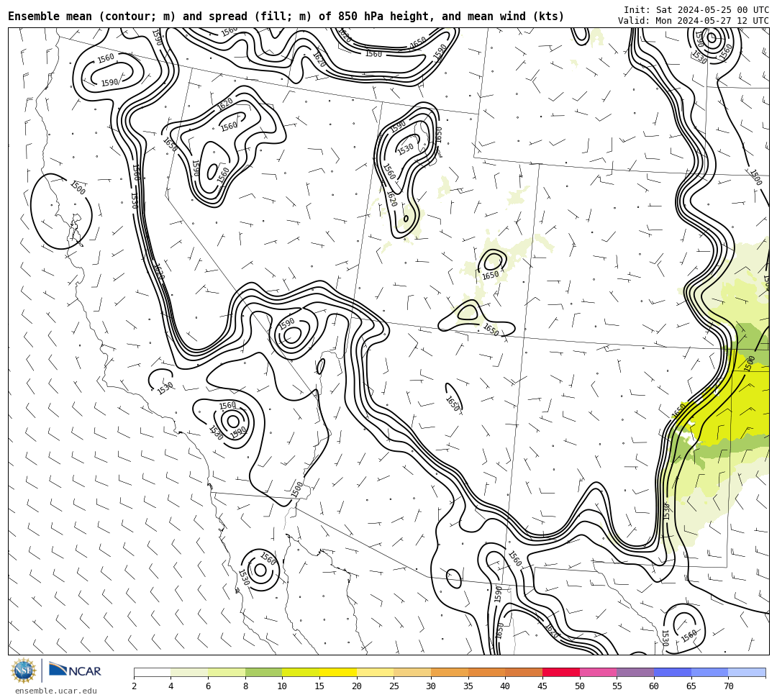Click the colorbar tick label 40

tap(506, 686)
